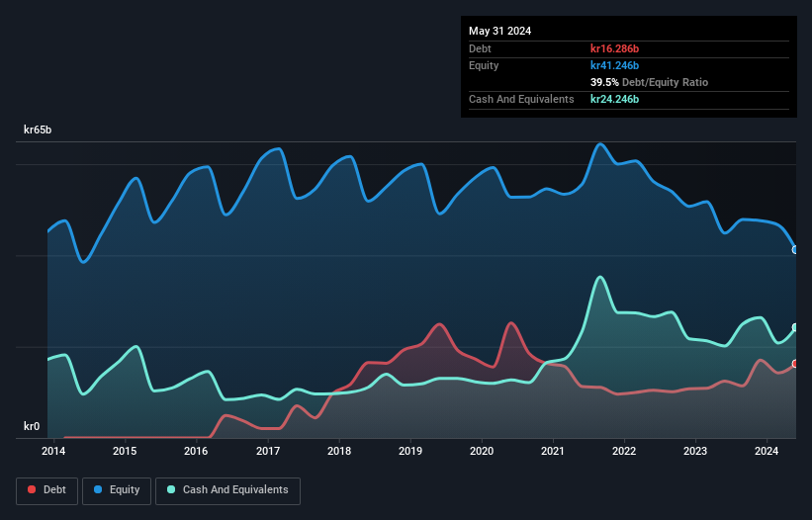Viewport: 812px width, 520px height.
Task: Select the Cash endpoint marker on chart
Action: [795, 327]
